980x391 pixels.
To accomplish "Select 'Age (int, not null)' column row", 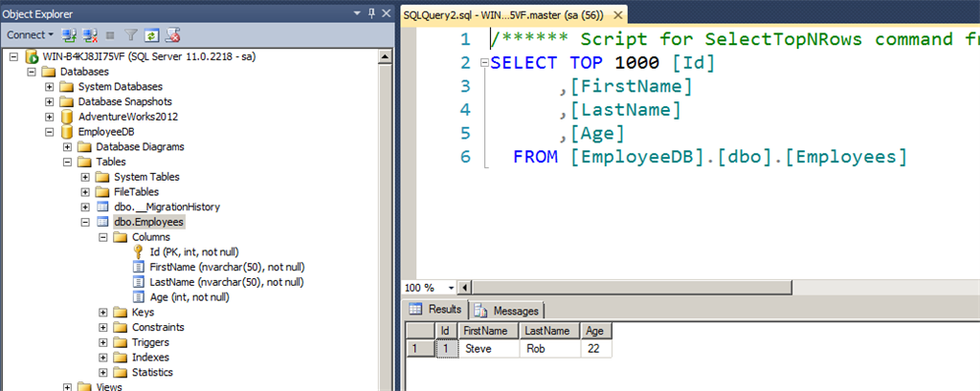I will tap(190, 297).
